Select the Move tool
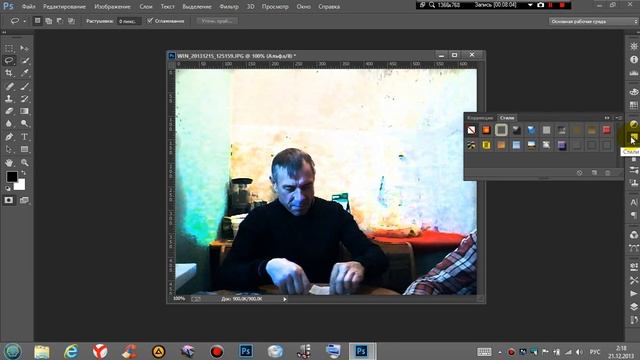Viewport: 640px width, 360px height. 24,48
